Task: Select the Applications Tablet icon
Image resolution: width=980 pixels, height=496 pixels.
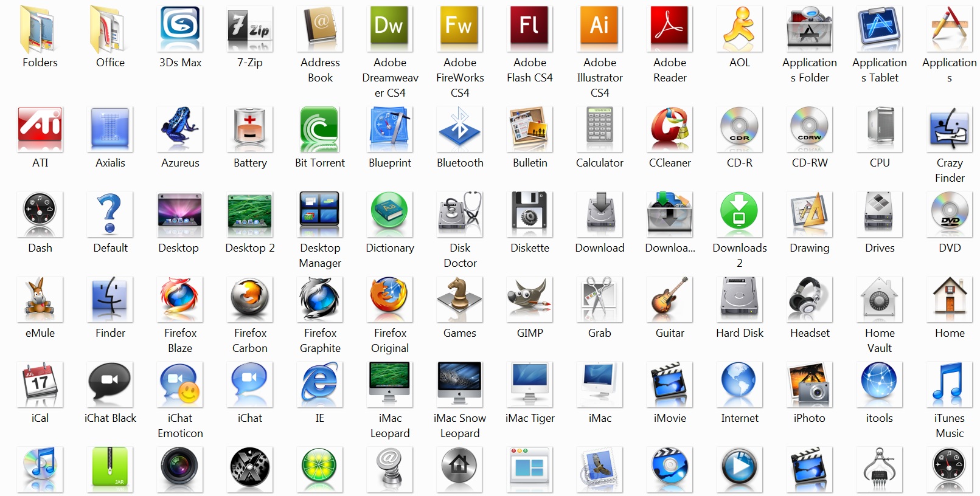Action: (880, 29)
